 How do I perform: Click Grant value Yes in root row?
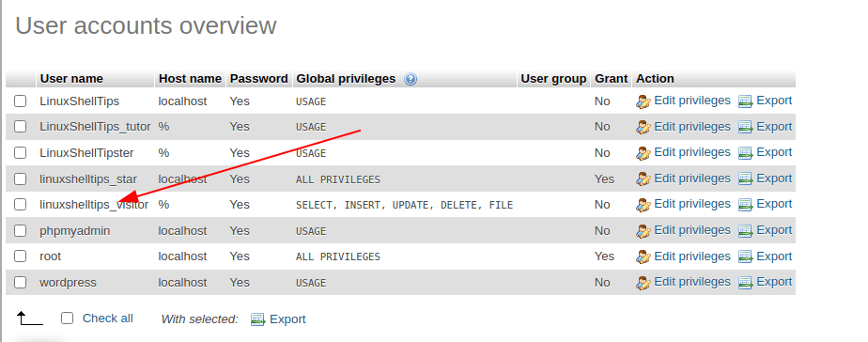click(x=605, y=256)
